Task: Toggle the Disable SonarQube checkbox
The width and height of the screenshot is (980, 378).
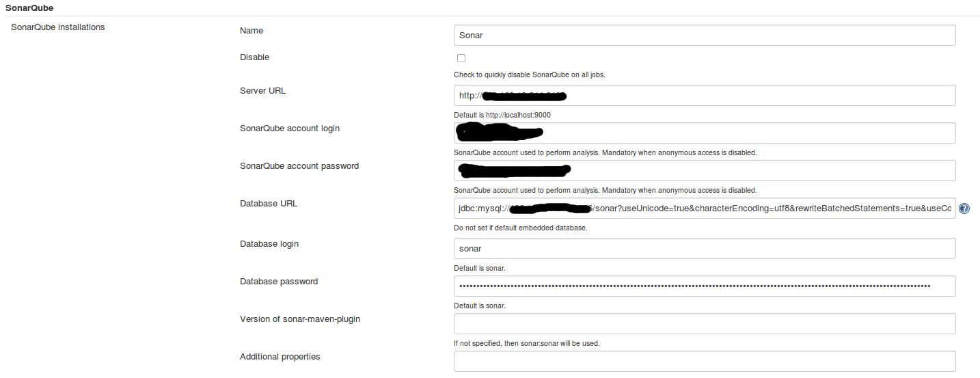Action: (x=461, y=58)
